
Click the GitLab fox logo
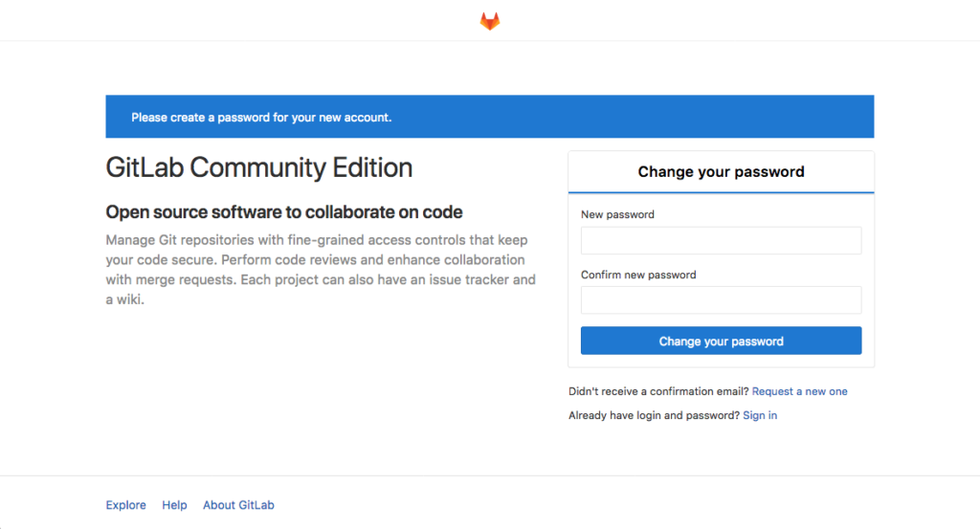click(489, 21)
